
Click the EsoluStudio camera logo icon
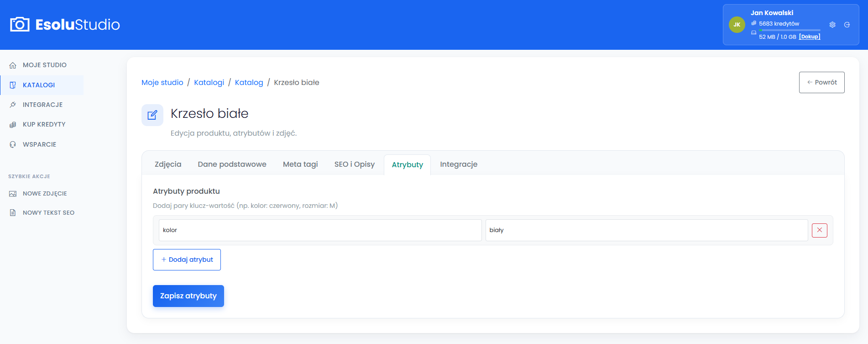tap(20, 24)
